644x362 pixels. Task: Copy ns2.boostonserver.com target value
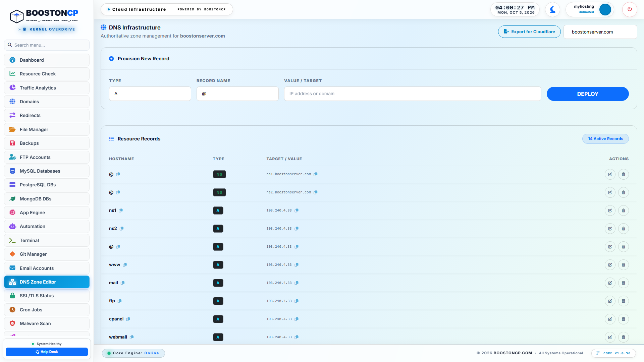(x=316, y=192)
